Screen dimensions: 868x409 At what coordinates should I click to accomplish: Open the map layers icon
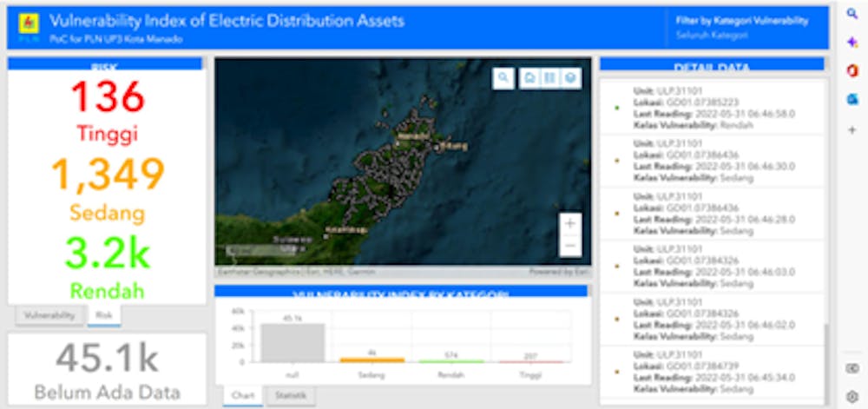pos(571,78)
